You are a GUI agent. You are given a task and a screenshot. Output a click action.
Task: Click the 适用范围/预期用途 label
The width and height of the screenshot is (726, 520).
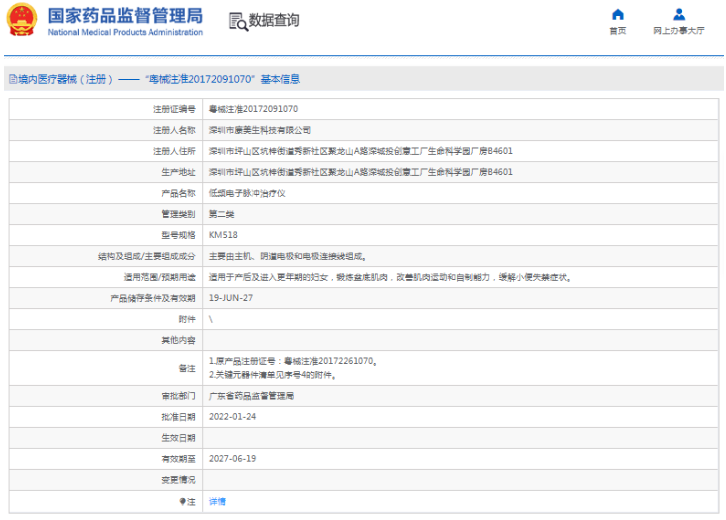pos(160,277)
